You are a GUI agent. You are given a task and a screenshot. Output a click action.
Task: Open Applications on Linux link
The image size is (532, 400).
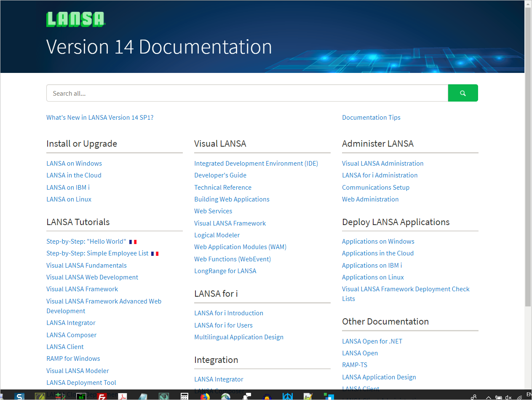pos(373,277)
